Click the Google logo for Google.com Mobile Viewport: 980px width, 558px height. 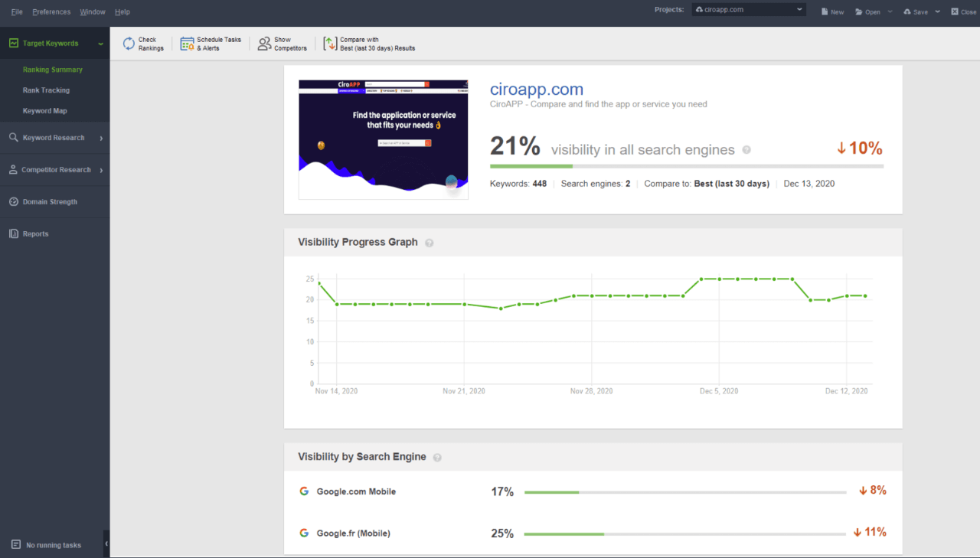tap(304, 491)
